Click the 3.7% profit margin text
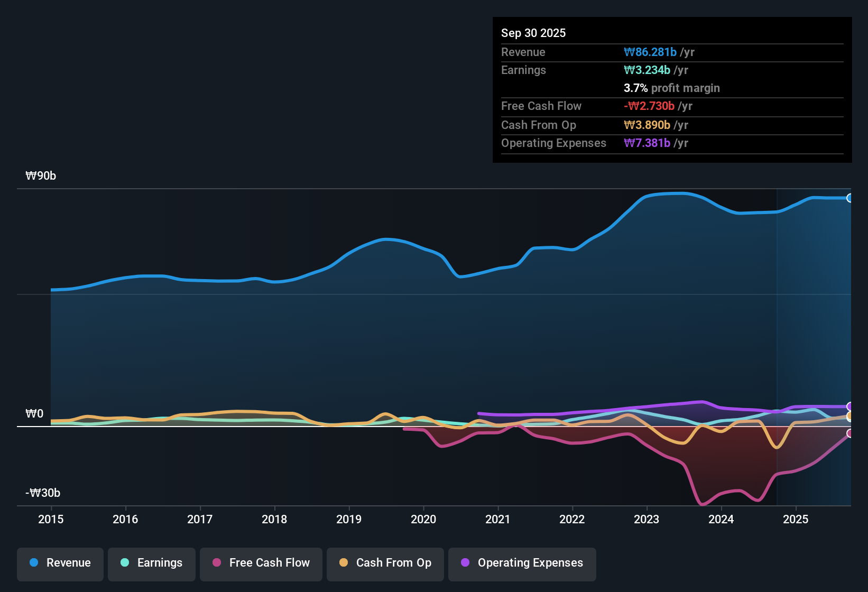This screenshot has width=868, height=592. click(672, 88)
